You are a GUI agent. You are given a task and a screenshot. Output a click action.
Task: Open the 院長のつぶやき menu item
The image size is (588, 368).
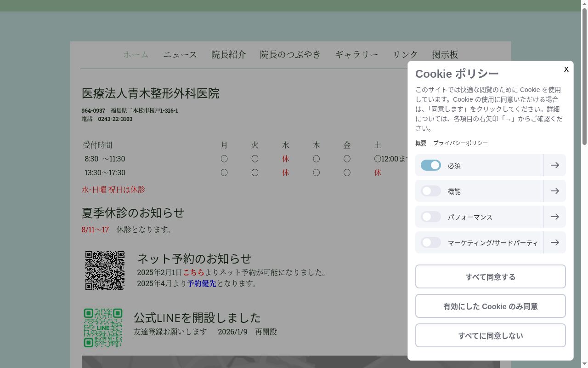[x=290, y=54]
